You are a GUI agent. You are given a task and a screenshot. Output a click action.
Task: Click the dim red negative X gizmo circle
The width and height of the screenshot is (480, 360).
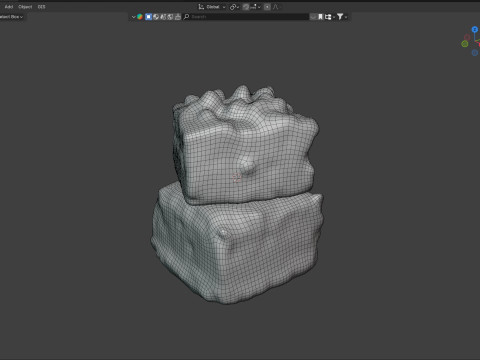[467, 37]
